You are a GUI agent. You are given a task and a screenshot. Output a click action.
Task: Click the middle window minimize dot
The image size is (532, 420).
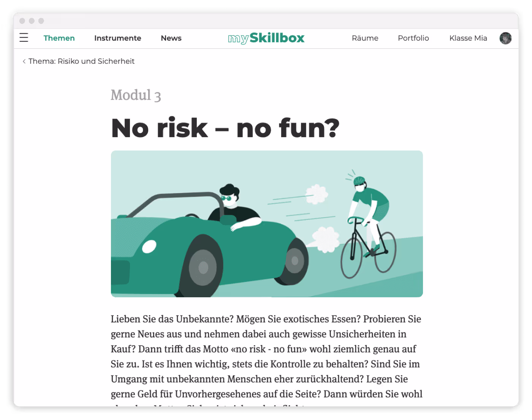coord(32,21)
